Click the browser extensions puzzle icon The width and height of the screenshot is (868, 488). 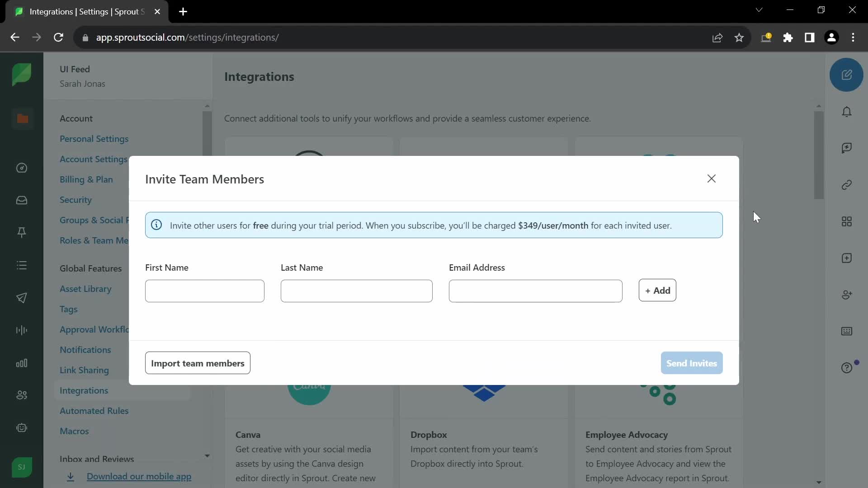click(x=788, y=37)
